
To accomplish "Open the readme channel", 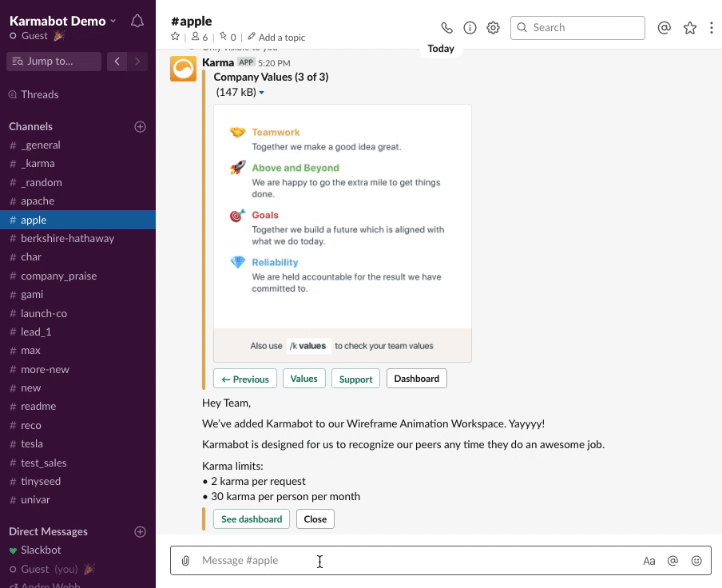I will [77, 406].
